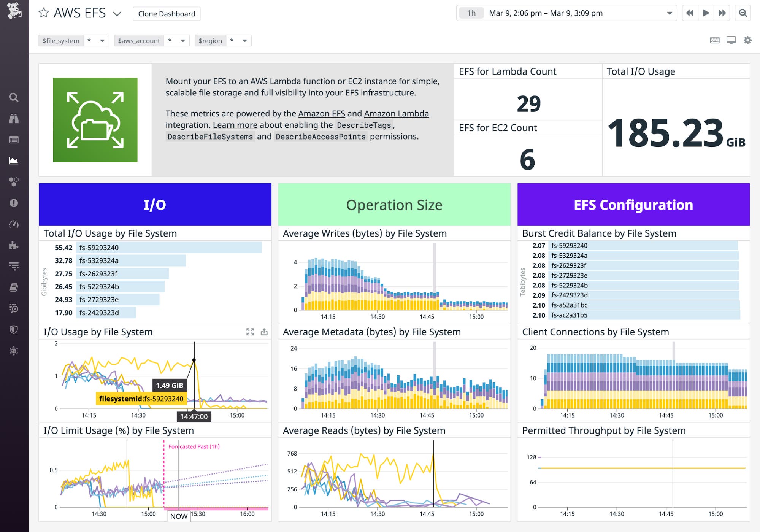Open the Watchdog binoculars icon in sidebar
Image resolution: width=760 pixels, height=532 pixels.
14,118
